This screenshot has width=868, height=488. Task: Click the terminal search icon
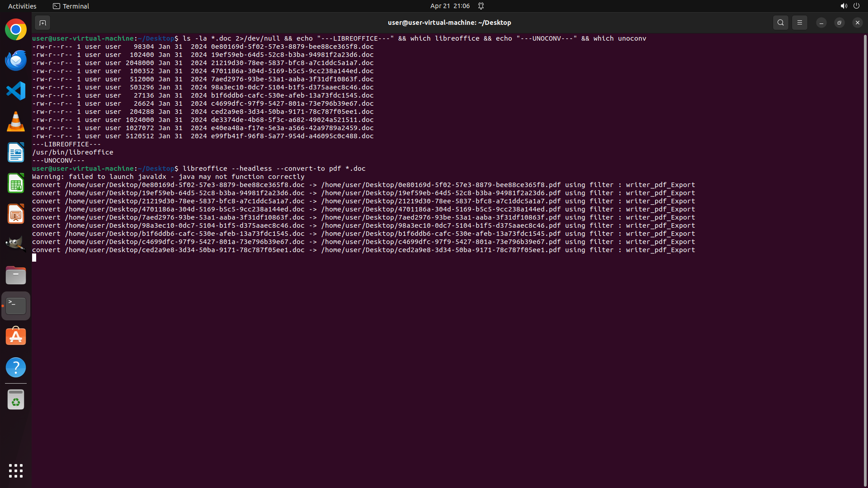pyautogui.click(x=780, y=23)
